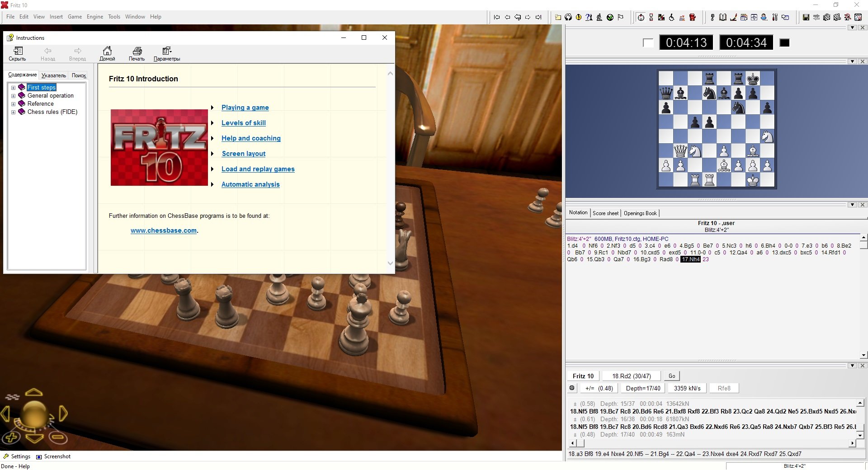Expand the General operation tree node
Image resolution: width=868 pixels, height=470 pixels.
click(14, 96)
